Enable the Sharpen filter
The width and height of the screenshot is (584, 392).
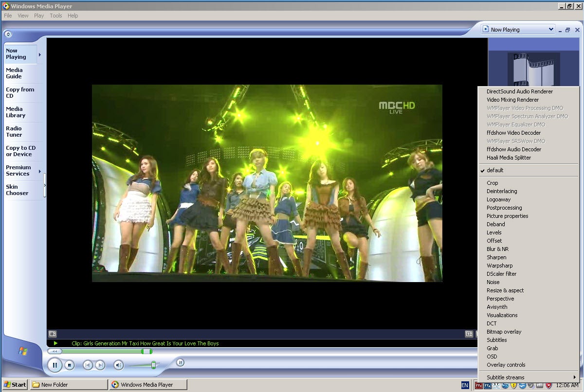click(529, 257)
